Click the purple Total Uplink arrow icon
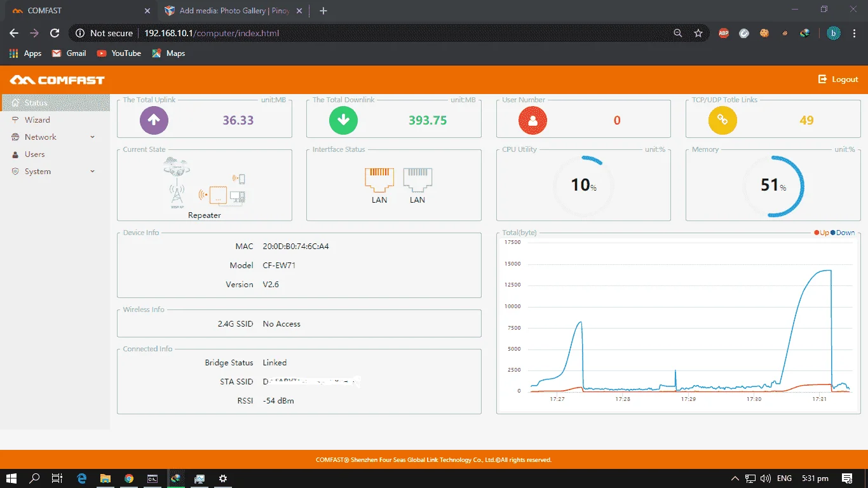868x488 pixels. coord(153,120)
